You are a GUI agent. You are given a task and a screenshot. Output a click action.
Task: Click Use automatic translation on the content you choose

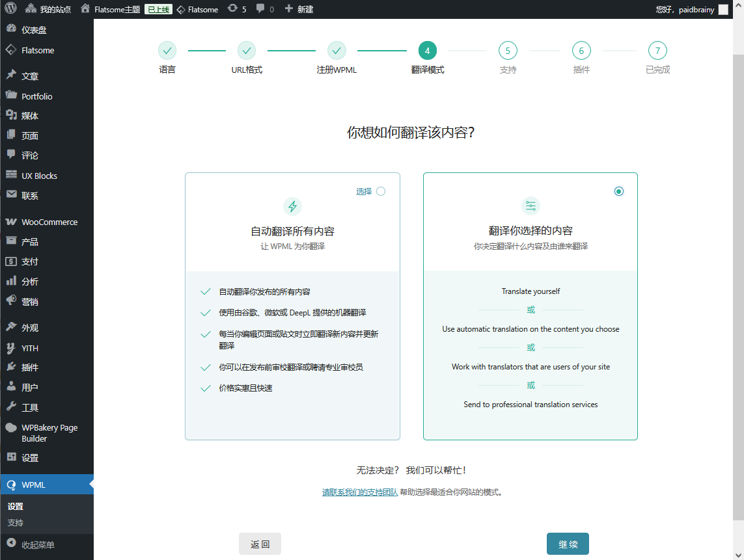[x=530, y=328]
